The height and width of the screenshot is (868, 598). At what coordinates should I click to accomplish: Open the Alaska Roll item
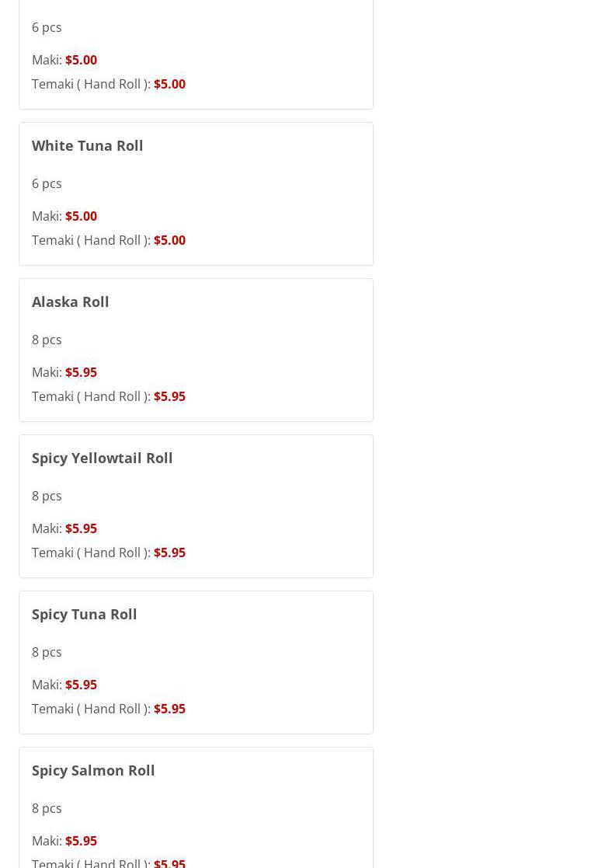click(x=70, y=302)
